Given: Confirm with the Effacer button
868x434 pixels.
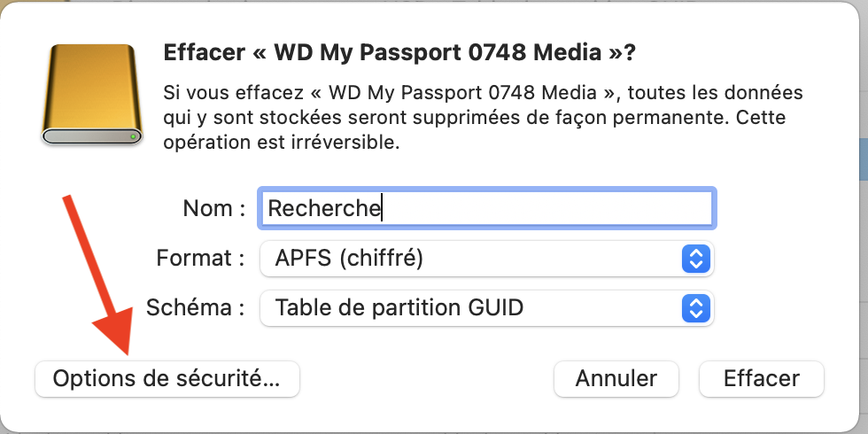Looking at the screenshot, I should tap(761, 379).
